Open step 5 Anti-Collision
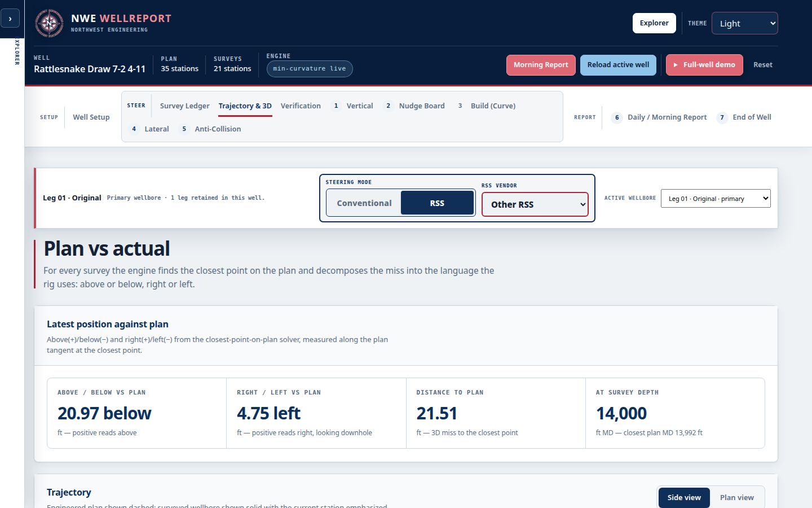The width and height of the screenshot is (812, 508). point(210,129)
